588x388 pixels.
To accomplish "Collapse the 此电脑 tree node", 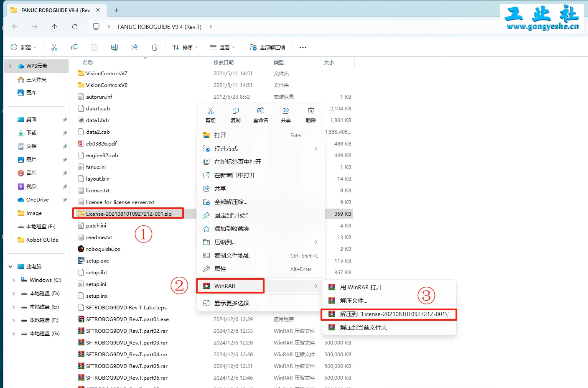I will (x=10, y=267).
